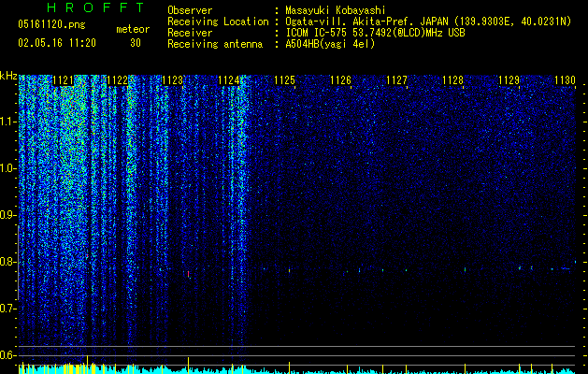Click the 1127 time marker

(x=396, y=80)
